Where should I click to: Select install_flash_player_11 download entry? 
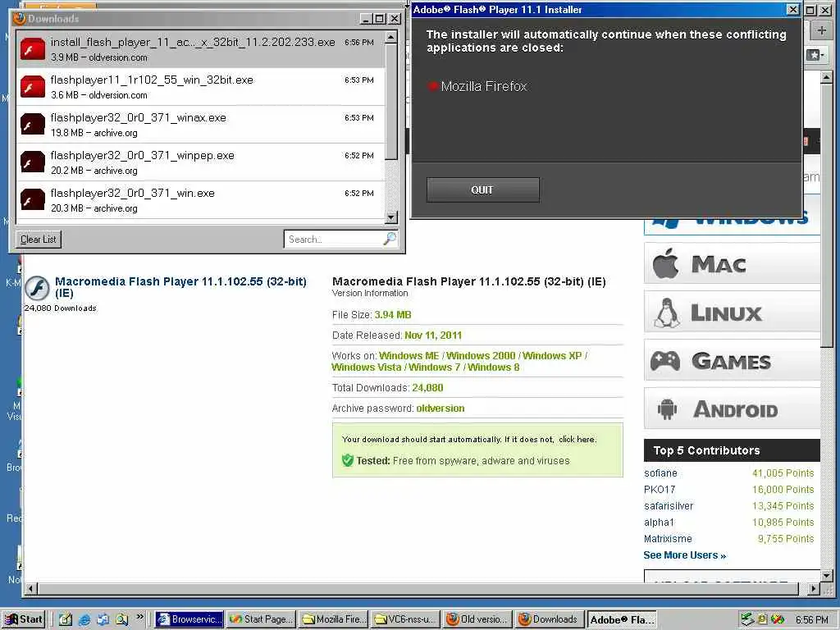(x=200, y=49)
